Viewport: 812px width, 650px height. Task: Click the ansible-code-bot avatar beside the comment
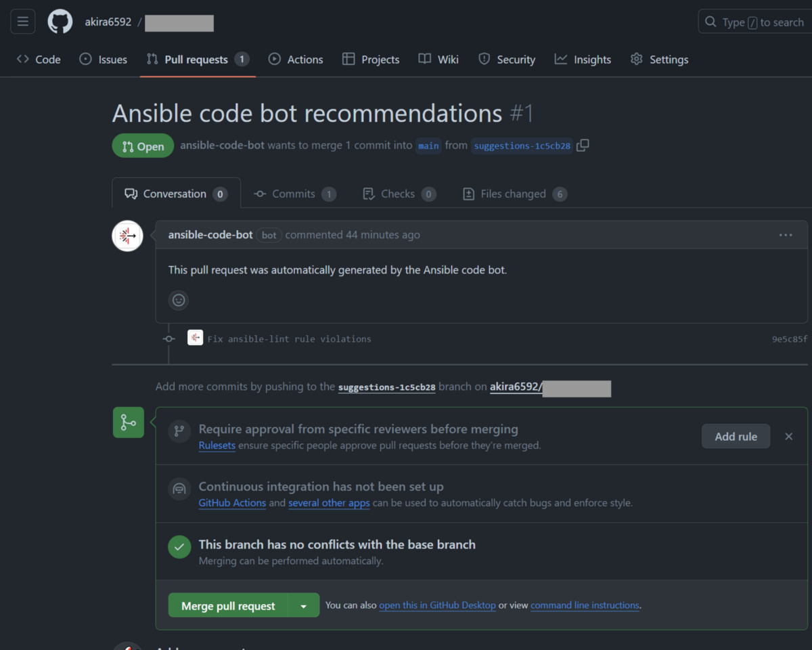127,236
